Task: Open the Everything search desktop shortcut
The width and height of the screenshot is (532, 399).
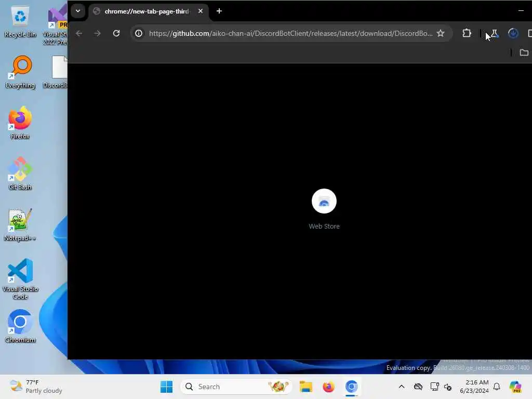Action: click(20, 72)
